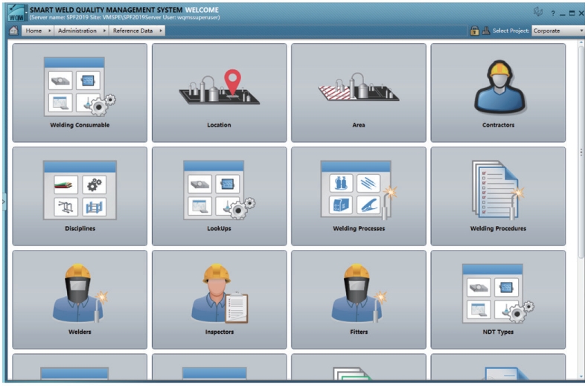Open the LookUps tile
The width and height of the screenshot is (588, 386).
click(220, 196)
